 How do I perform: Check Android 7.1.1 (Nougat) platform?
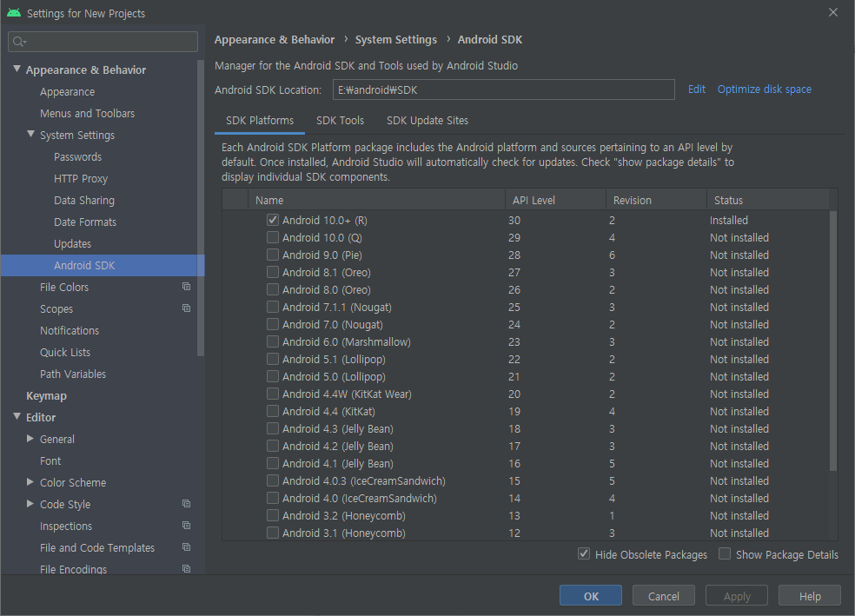click(273, 307)
